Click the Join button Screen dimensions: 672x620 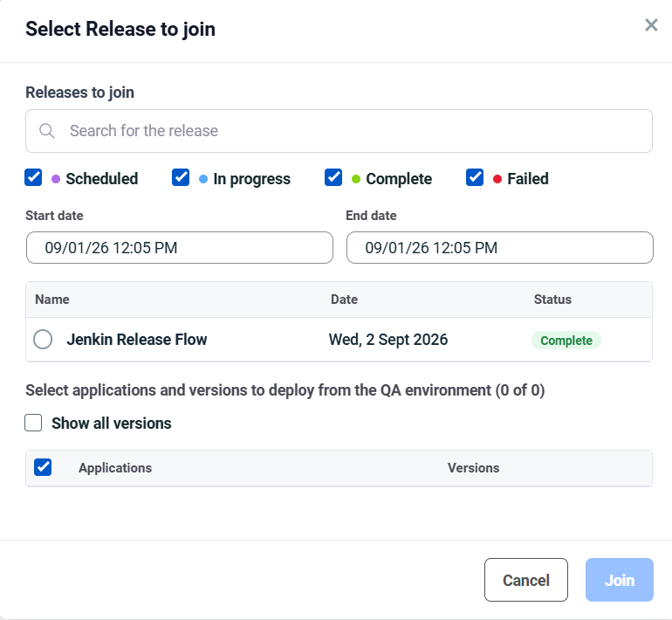pyautogui.click(x=620, y=580)
